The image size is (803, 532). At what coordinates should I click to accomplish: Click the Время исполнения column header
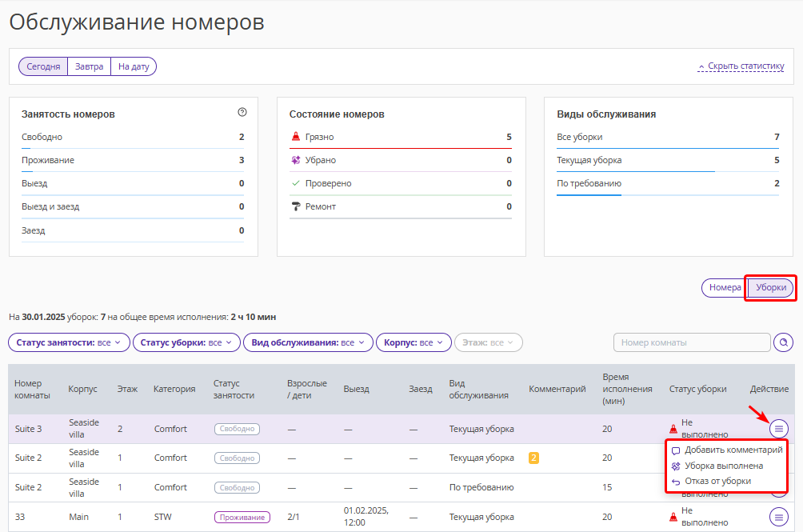coord(627,389)
